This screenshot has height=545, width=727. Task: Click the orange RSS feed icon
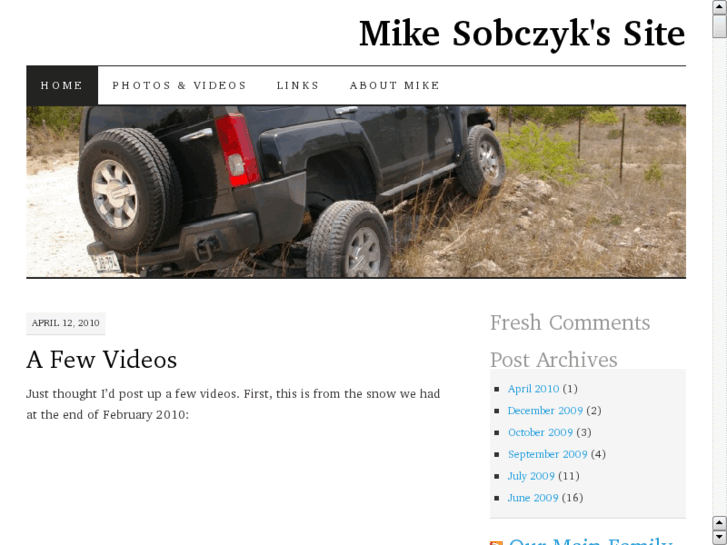coord(496,543)
